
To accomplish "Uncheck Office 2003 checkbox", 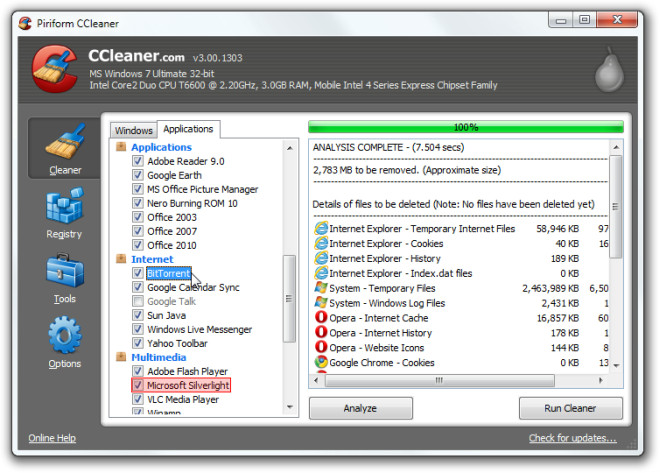I will [x=137, y=217].
